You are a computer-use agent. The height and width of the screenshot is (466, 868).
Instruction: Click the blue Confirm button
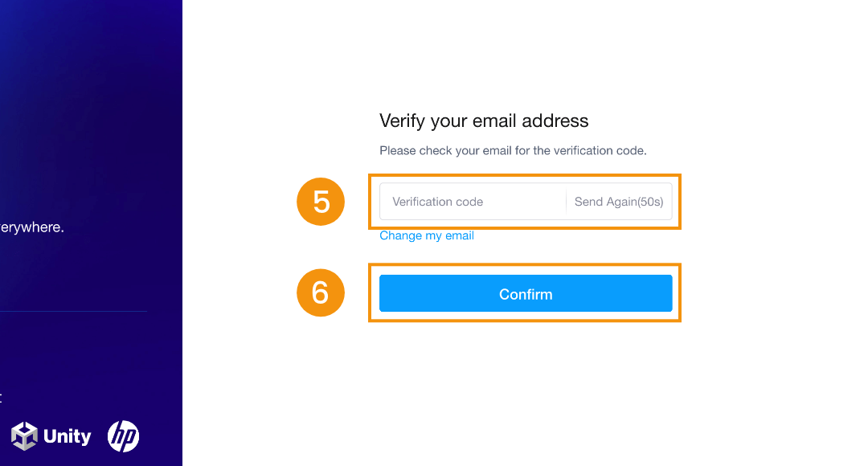coord(526,293)
